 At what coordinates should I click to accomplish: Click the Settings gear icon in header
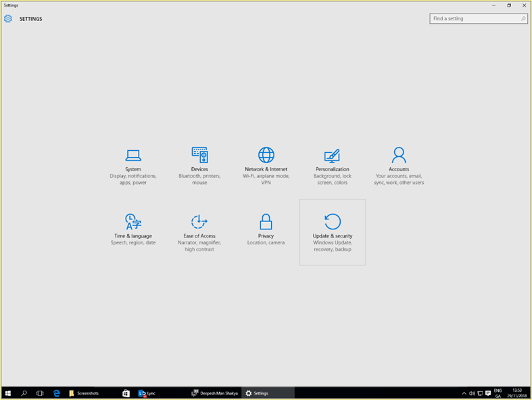click(x=8, y=19)
